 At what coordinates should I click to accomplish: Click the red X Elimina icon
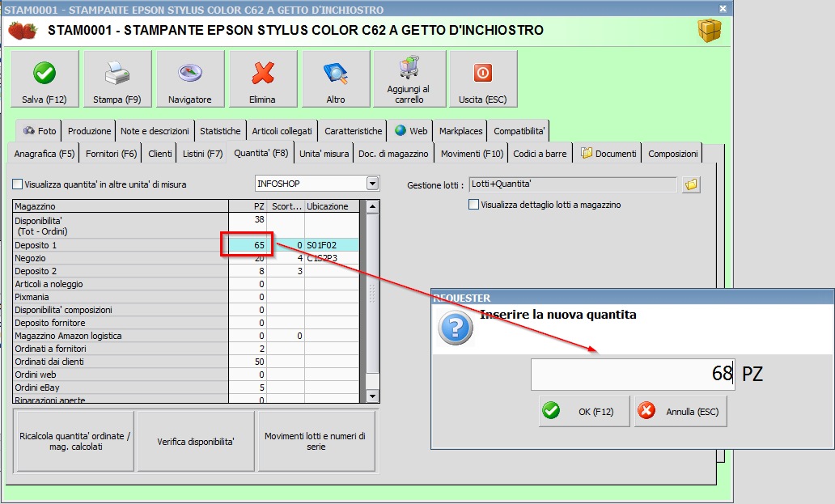click(x=263, y=73)
